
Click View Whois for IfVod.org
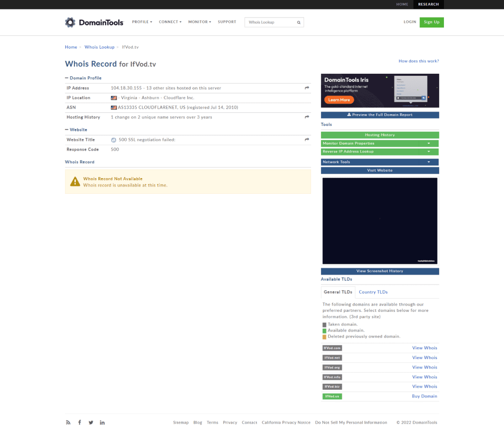pos(425,368)
